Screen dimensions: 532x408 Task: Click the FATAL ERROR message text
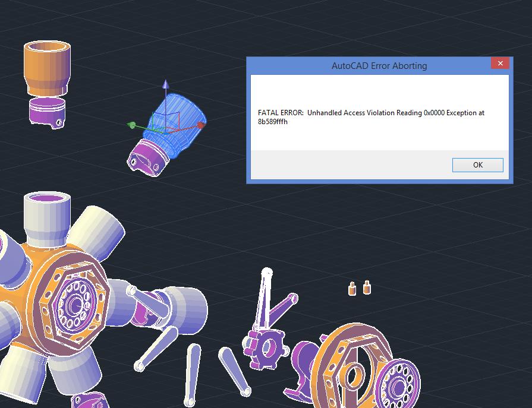[371, 117]
